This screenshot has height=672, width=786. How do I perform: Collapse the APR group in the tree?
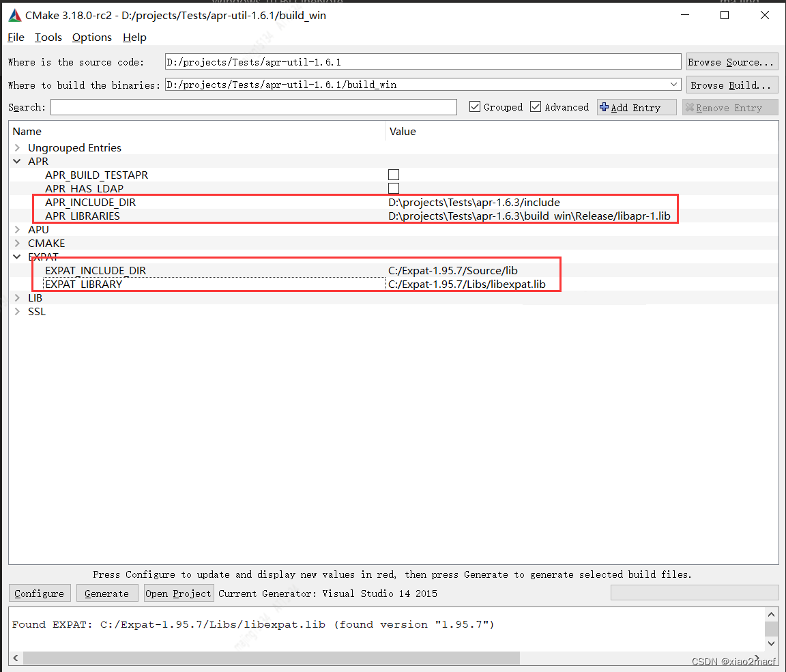(x=16, y=161)
